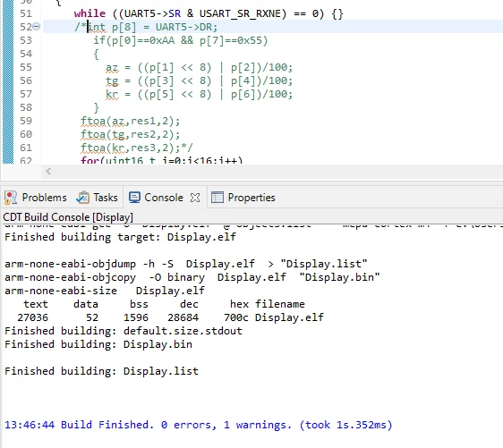
Task: Click the while keyword on line 51
Action: 90,13
